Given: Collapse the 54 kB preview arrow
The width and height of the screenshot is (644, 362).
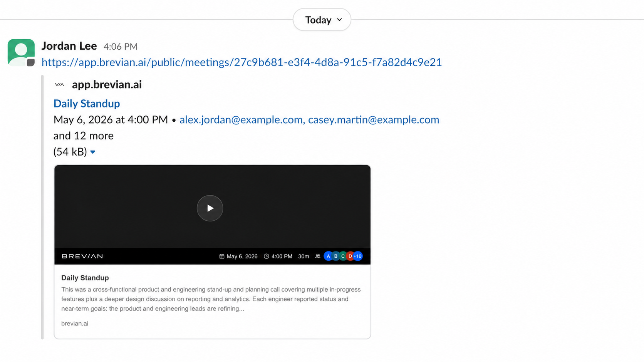Looking at the screenshot, I should pyautogui.click(x=93, y=152).
